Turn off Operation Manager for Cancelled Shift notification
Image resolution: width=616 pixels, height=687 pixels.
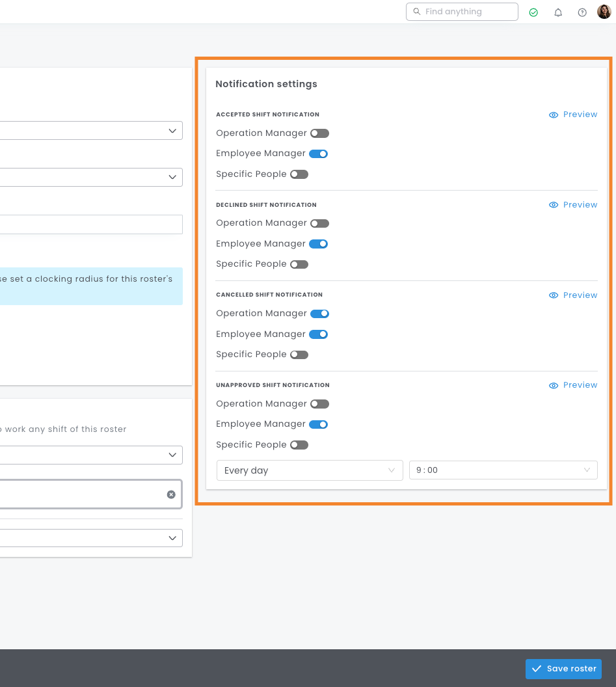tap(319, 314)
